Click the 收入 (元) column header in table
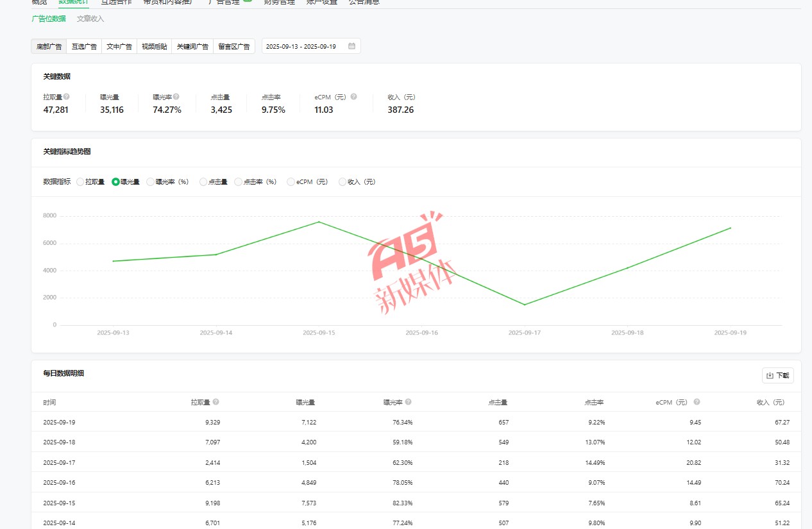This screenshot has width=812, height=529. (x=770, y=403)
